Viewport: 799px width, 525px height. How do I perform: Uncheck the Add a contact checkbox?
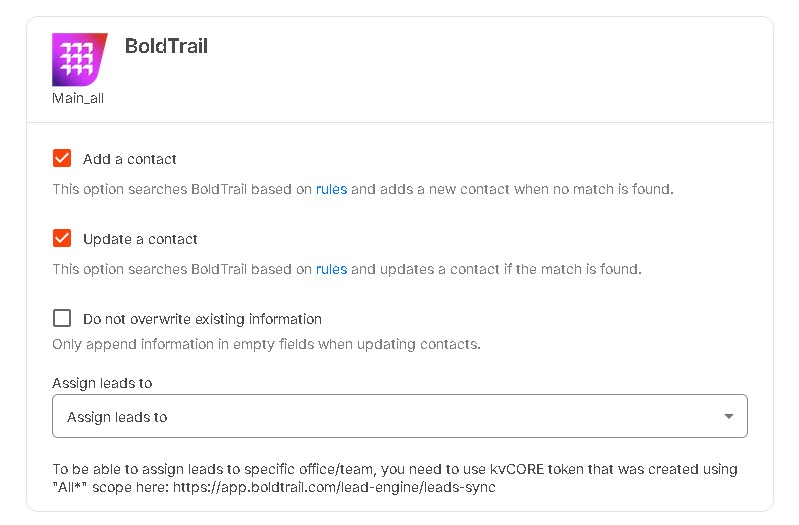(x=62, y=158)
